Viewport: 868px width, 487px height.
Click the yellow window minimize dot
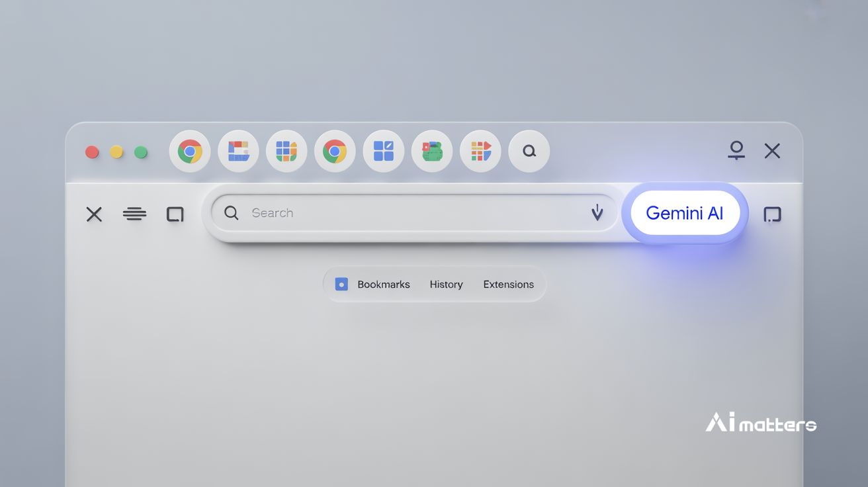[116, 152]
